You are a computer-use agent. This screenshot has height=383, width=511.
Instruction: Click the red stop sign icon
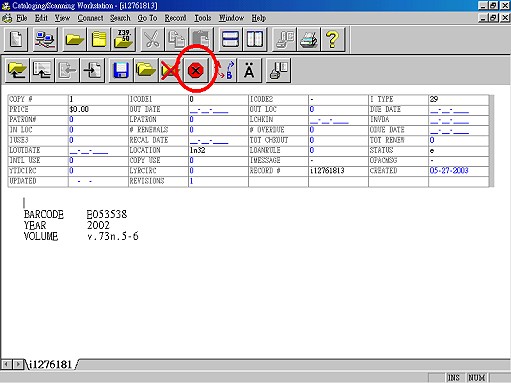coord(196,70)
